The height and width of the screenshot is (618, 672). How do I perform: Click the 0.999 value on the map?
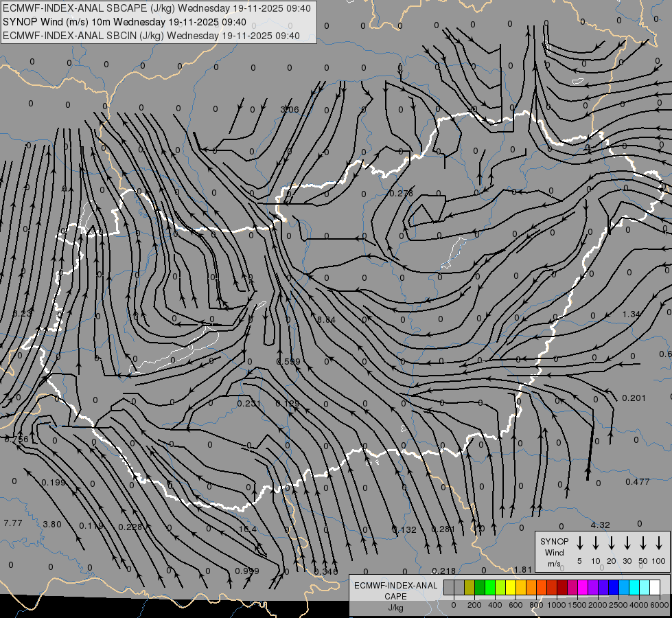[247, 571]
